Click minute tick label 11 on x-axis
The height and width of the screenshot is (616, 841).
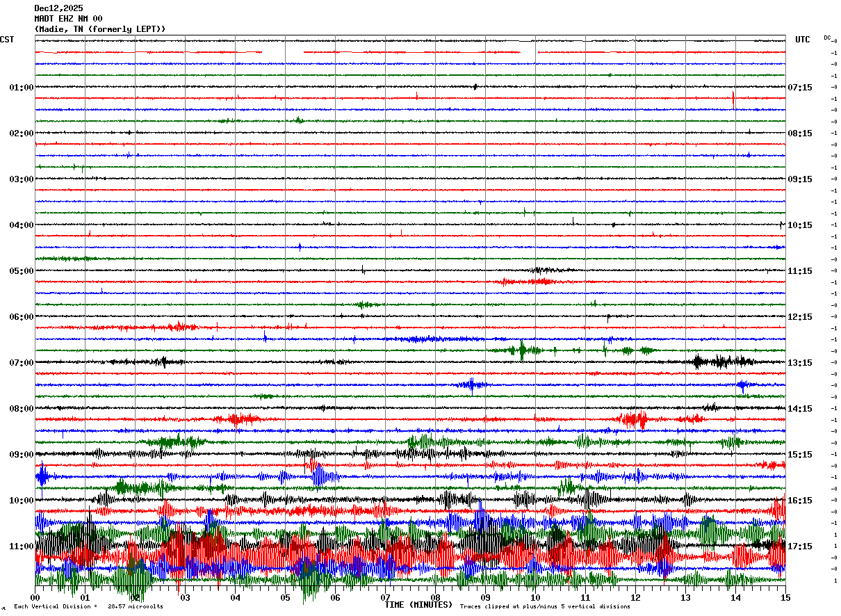[x=586, y=598]
